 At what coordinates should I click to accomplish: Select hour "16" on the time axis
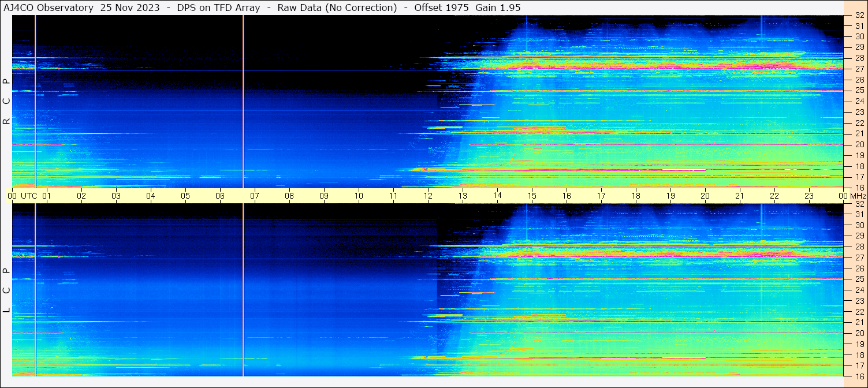[x=567, y=196]
